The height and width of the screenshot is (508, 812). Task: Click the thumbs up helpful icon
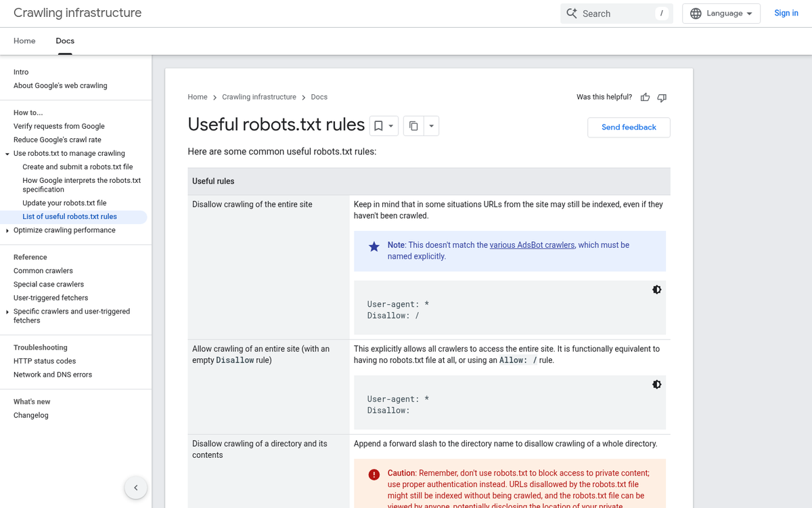pyautogui.click(x=645, y=98)
